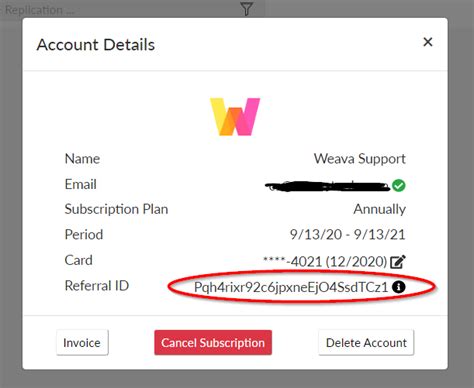The height and width of the screenshot is (388, 474).
Task: Select the Referral ID code text
Action: coord(291,287)
